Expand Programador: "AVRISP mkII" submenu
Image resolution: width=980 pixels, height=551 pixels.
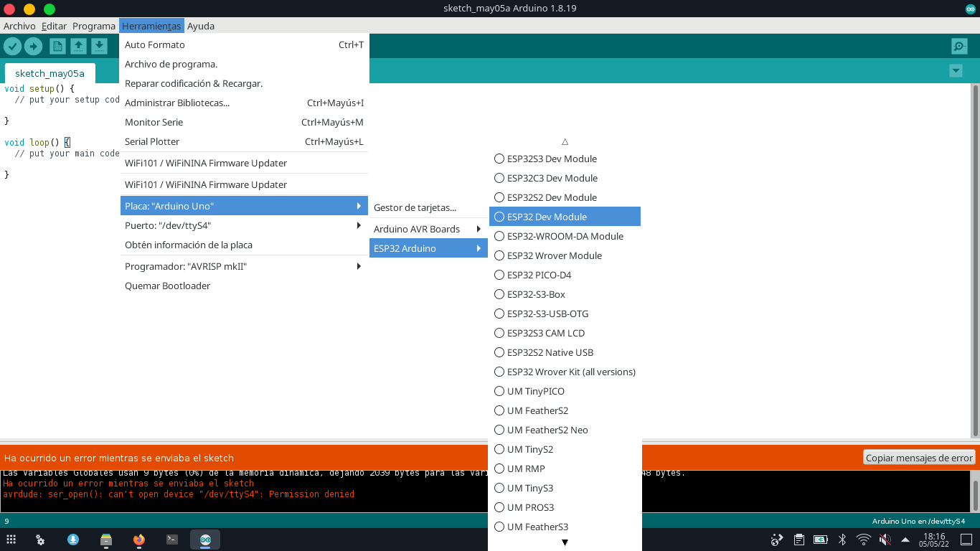pyautogui.click(x=243, y=266)
